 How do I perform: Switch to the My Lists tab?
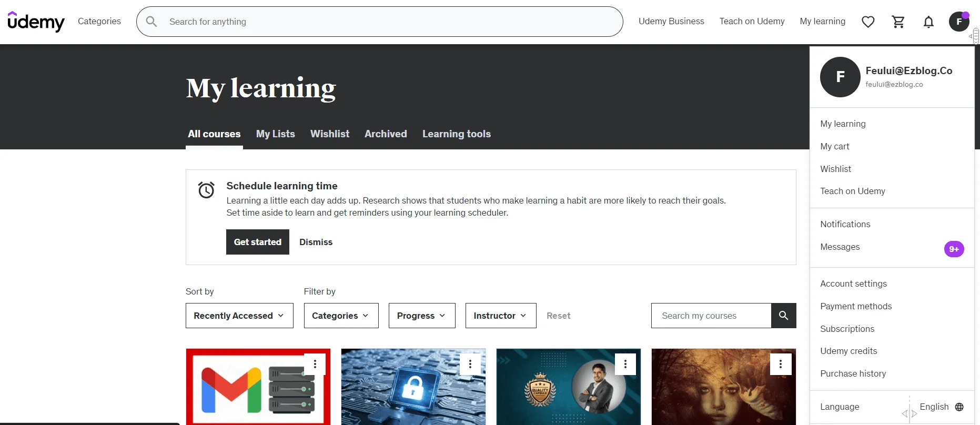point(276,134)
